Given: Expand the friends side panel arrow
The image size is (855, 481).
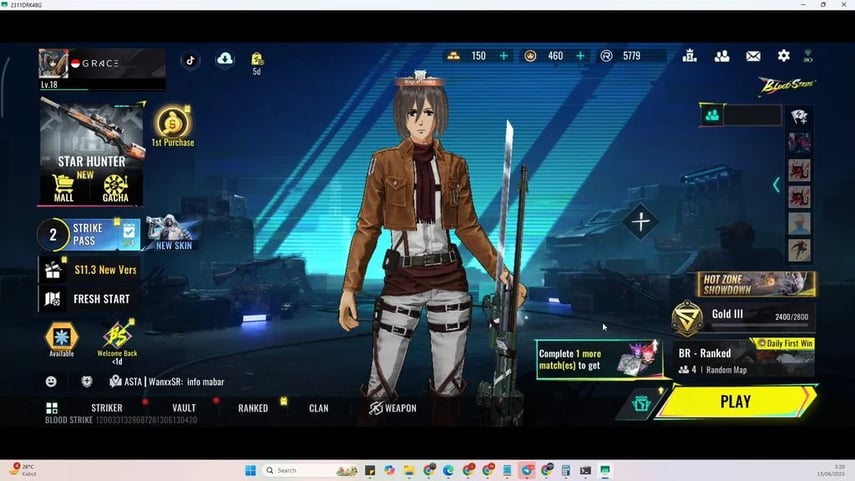Looking at the screenshot, I should point(776,184).
